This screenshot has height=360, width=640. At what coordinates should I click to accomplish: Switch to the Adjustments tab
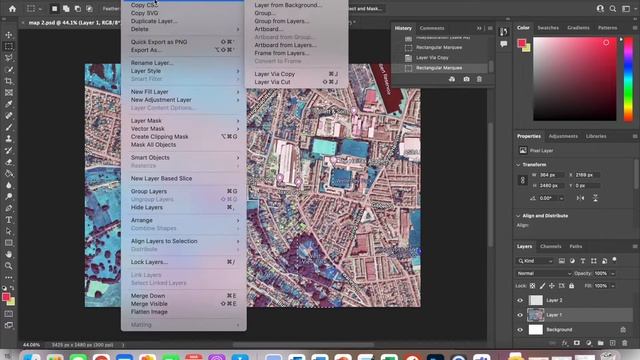pyautogui.click(x=563, y=136)
